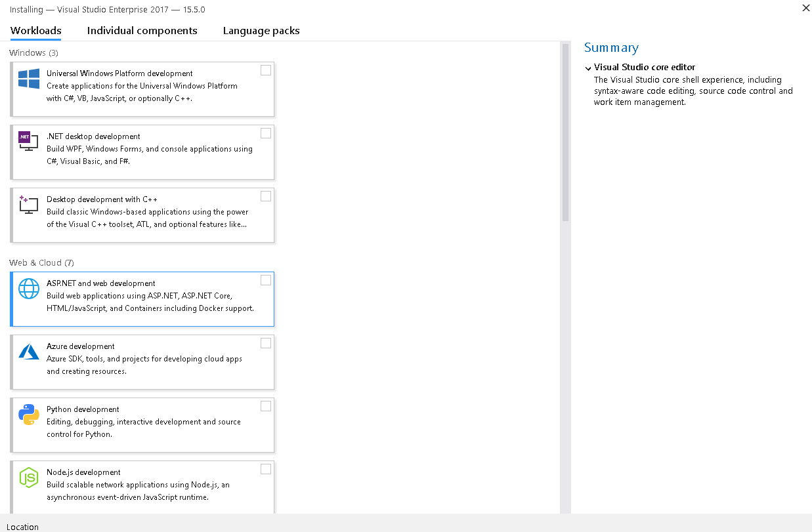Image resolution: width=812 pixels, height=532 pixels.
Task: Click the .NET desktop development title text
Action: [x=93, y=136]
